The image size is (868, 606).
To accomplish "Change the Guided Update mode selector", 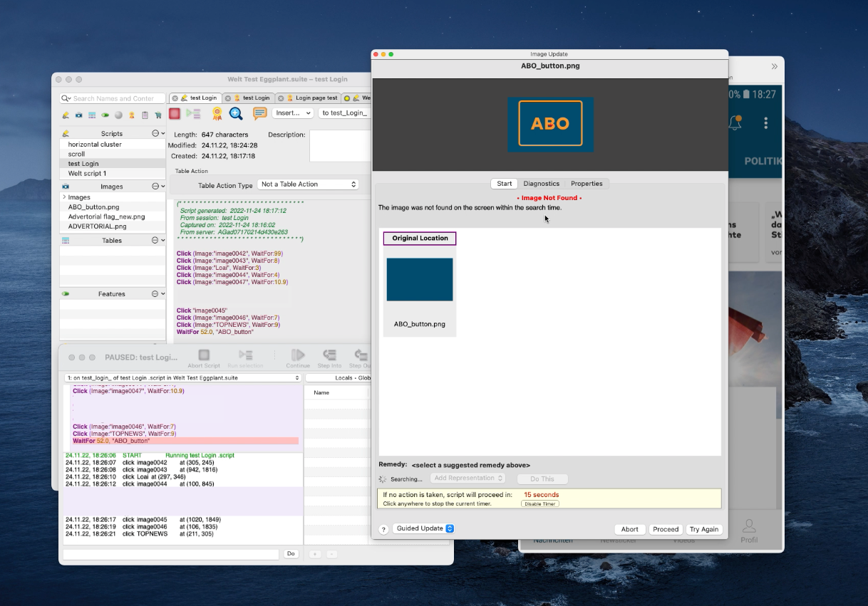I will (x=424, y=528).
